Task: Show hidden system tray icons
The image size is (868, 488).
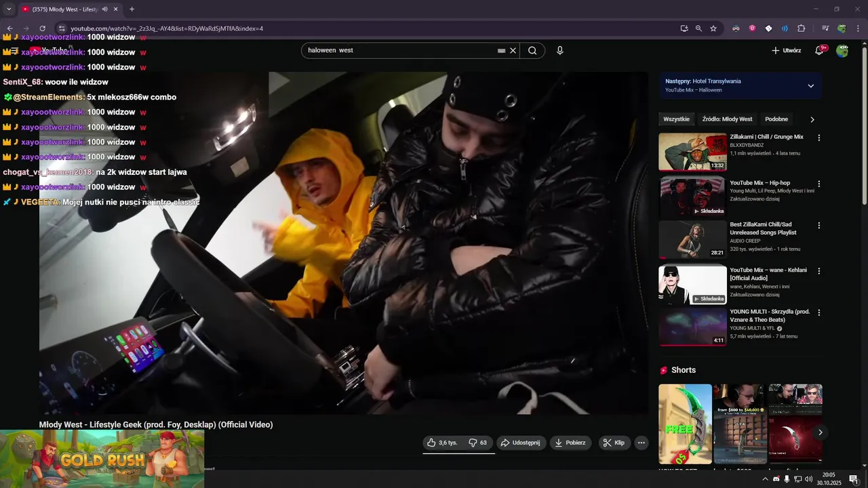Action: tap(766, 479)
